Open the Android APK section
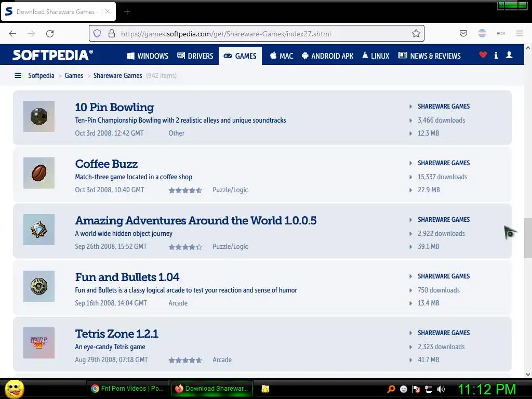 click(327, 56)
